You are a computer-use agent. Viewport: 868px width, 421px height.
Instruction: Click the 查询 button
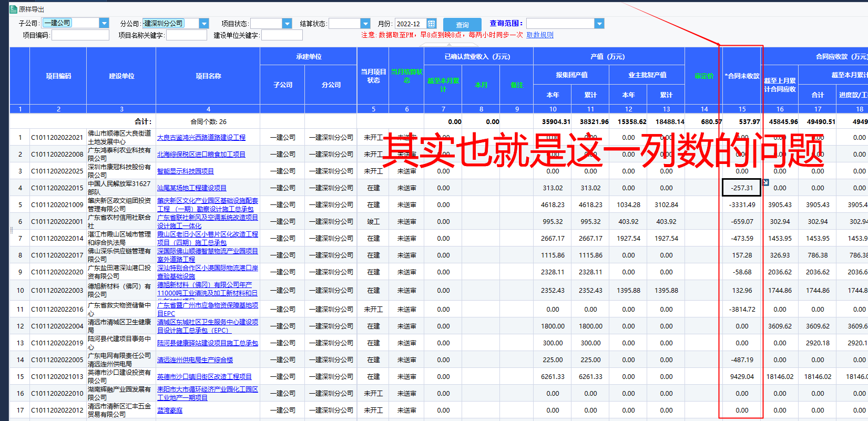point(462,25)
